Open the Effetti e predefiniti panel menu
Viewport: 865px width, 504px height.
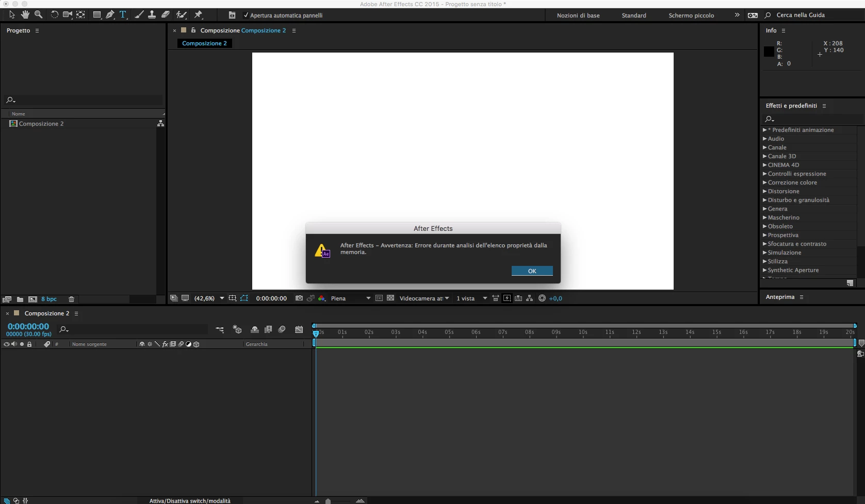[x=824, y=106]
